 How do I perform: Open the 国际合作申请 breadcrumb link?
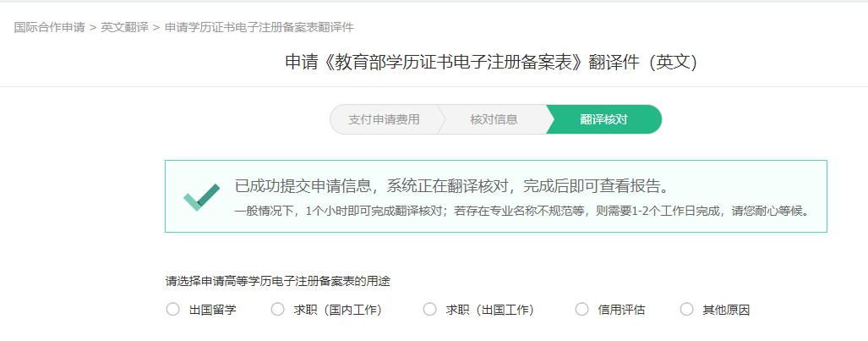click(49, 27)
